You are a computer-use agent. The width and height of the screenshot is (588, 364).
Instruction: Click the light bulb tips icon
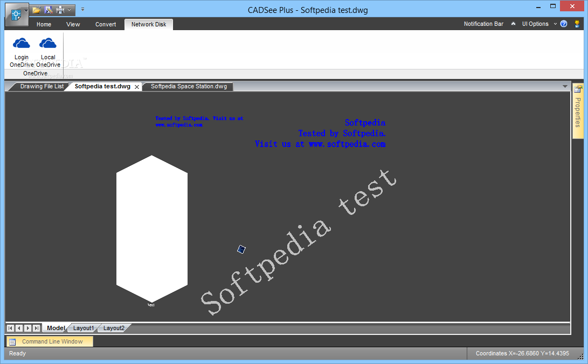coord(577,24)
